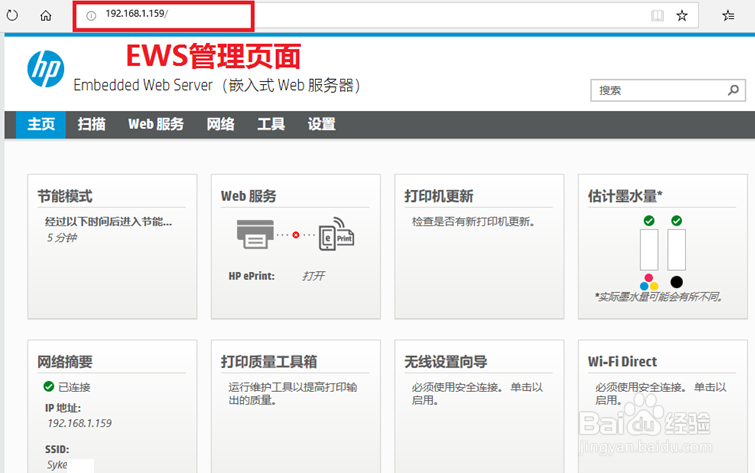Screen dimensions: 755x473
Task: Open the 扫描 tab
Action: [91, 124]
